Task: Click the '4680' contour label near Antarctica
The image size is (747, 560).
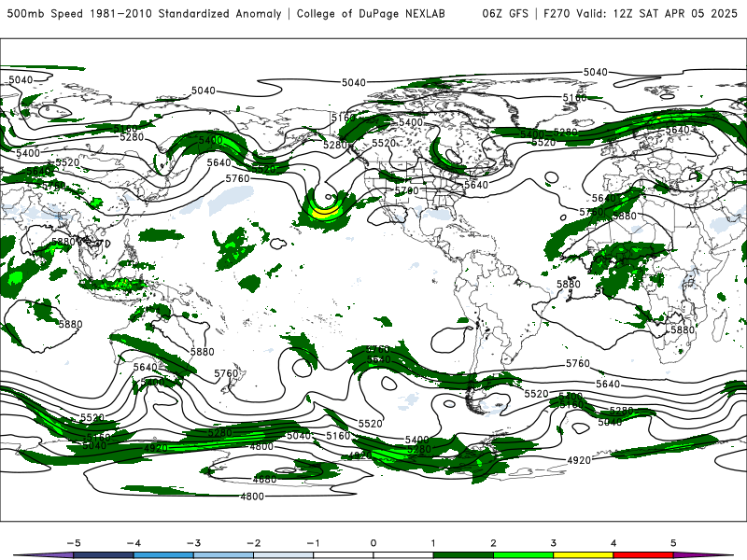Action: click(264, 480)
